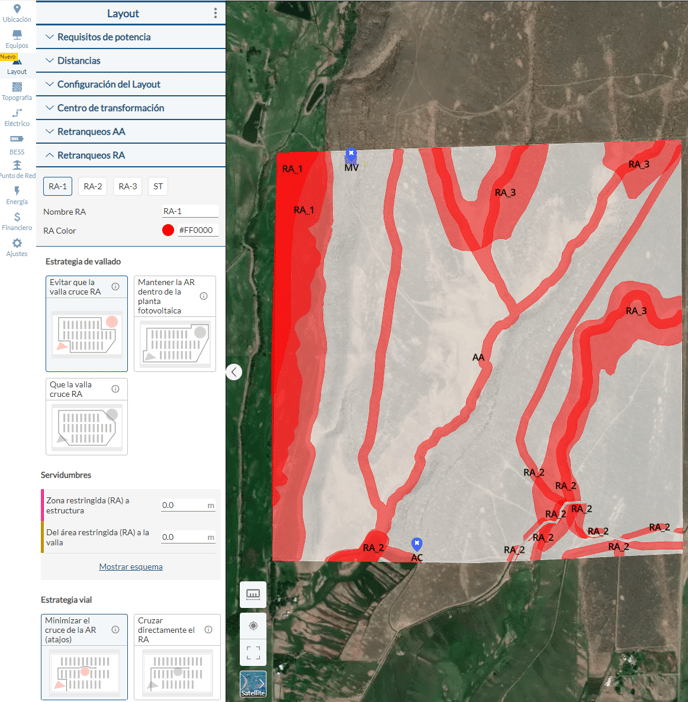The image size is (688, 702).
Task: Click the Mostrar esquema link
Action: click(x=130, y=567)
